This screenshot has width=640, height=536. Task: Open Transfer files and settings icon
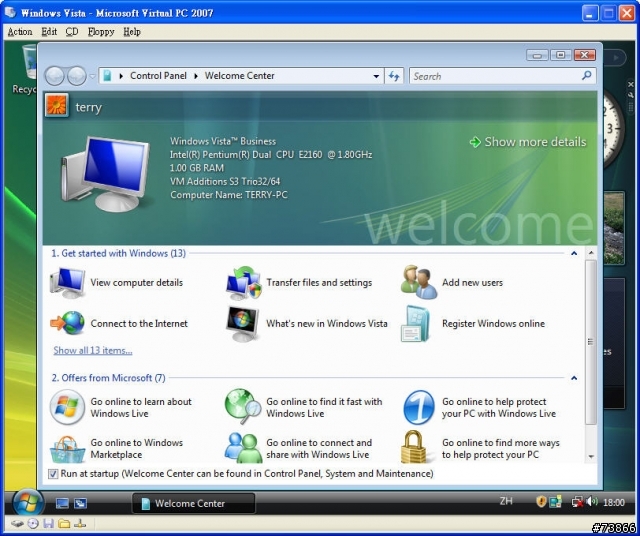(244, 282)
